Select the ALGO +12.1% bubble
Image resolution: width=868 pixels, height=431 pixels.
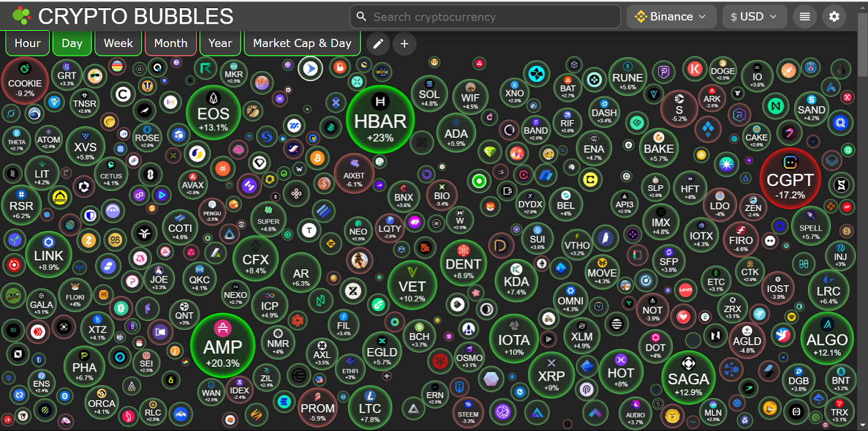tap(827, 340)
